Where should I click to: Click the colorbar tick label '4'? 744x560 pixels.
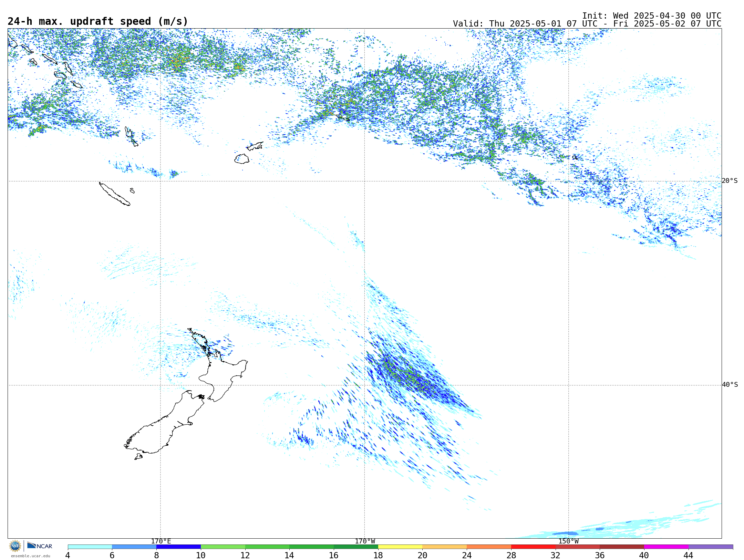click(x=68, y=555)
